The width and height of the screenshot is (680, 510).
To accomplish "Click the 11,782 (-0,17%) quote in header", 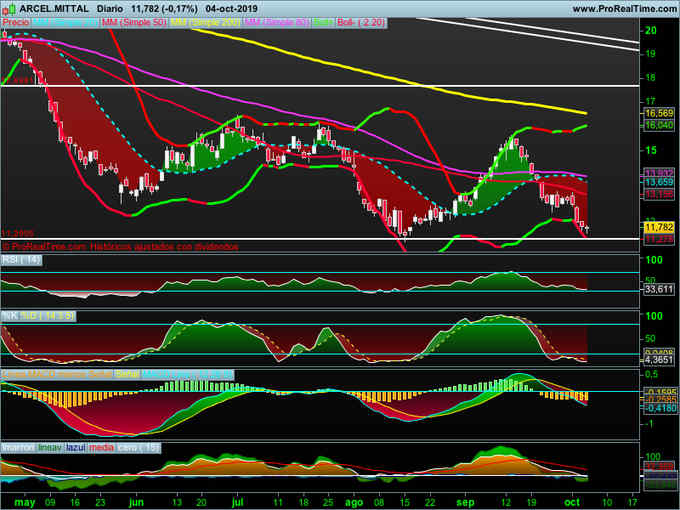I will click(x=165, y=9).
